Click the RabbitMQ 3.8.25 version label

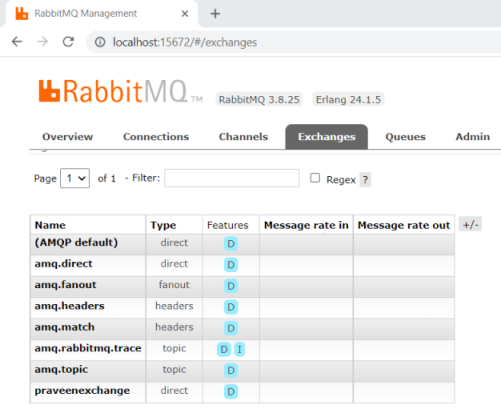(x=259, y=99)
